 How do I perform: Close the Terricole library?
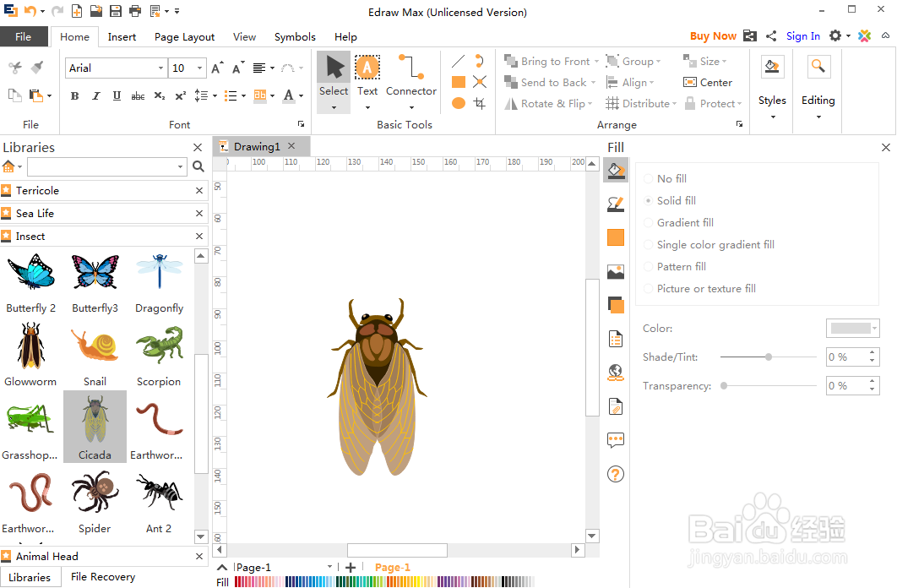click(x=199, y=190)
